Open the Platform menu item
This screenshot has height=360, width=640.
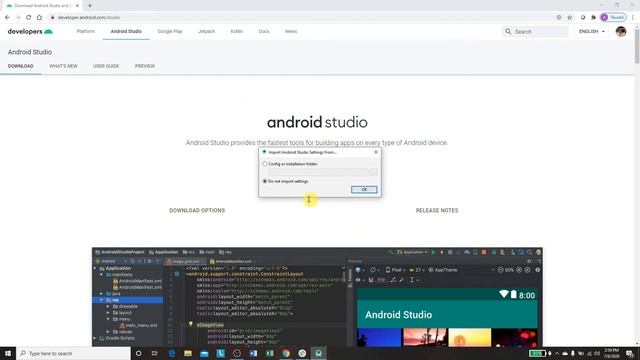point(86,31)
